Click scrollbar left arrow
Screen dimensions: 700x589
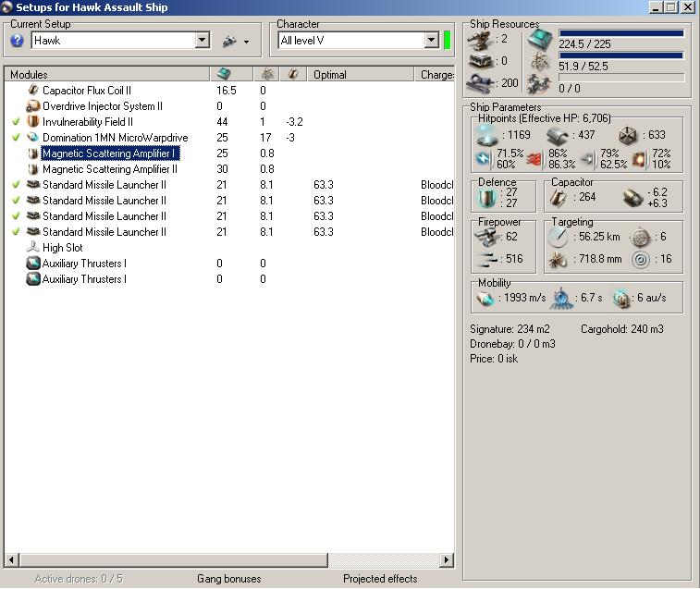(12, 559)
